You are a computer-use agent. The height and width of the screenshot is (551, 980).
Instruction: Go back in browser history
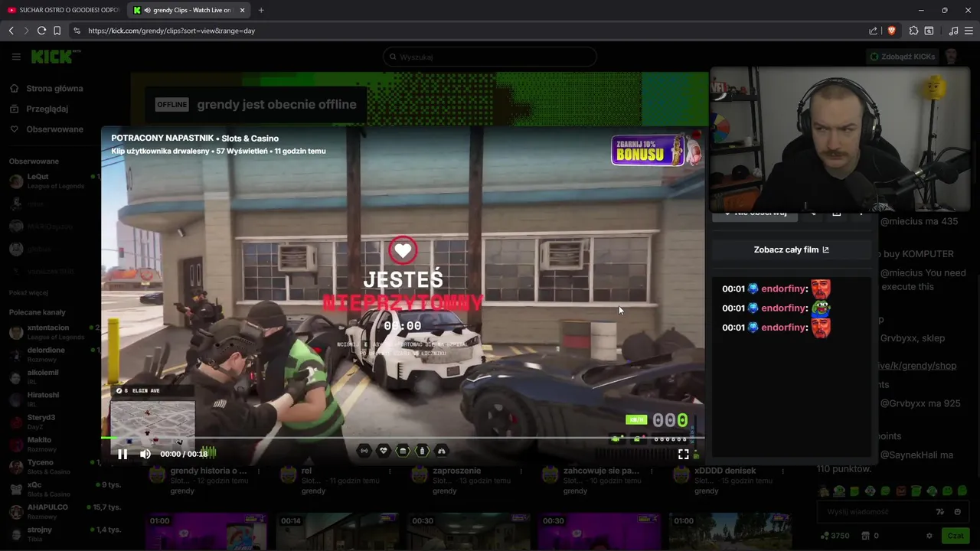tap(11, 31)
